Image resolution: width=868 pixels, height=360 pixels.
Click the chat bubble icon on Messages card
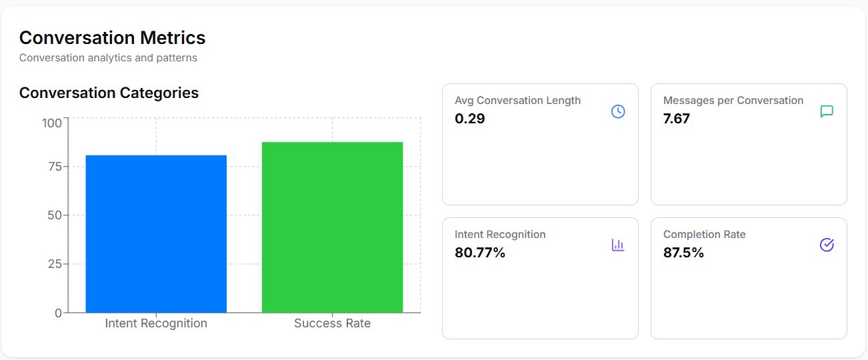(827, 111)
